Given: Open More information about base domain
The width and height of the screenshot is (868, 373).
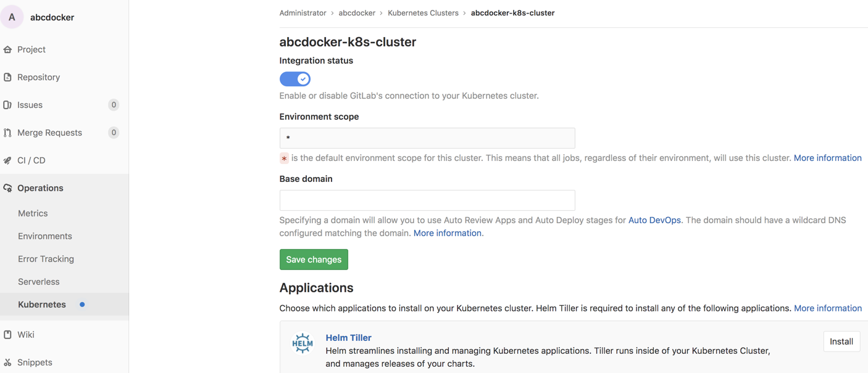Looking at the screenshot, I should tap(448, 233).
